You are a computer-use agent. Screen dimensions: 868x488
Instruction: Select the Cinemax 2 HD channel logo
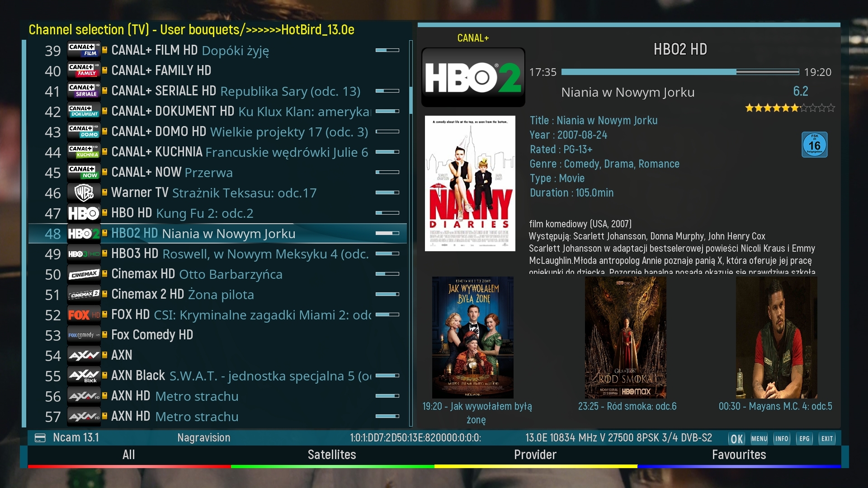[84, 295]
